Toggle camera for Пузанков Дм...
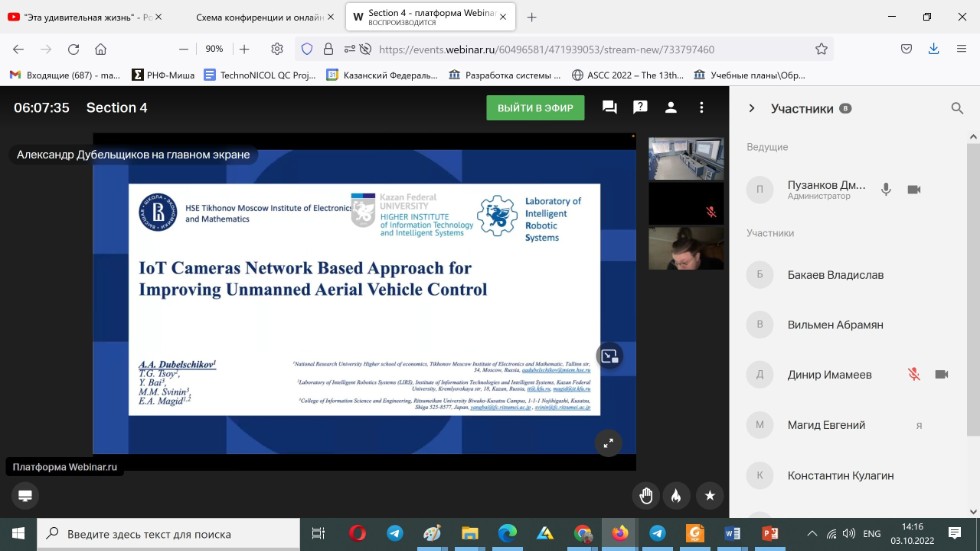 (x=913, y=190)
